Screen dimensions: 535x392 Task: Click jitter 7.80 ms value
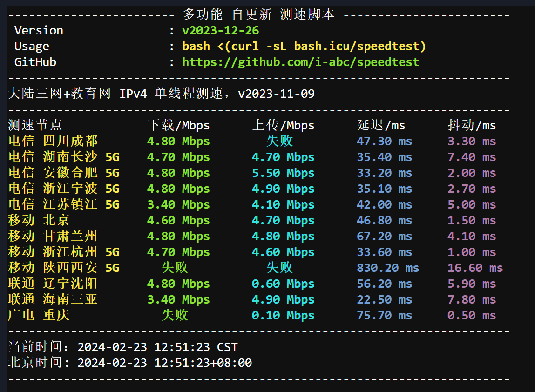[472, 299]
